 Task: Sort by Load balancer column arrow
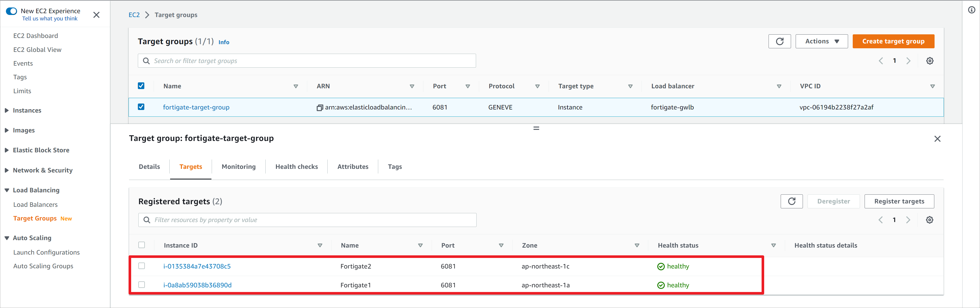click(x=779, y=86)
